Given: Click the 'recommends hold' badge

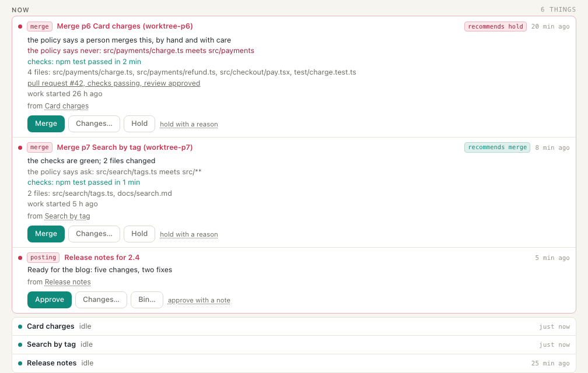Looking at the screenshot, I should (x=495, y=27).
